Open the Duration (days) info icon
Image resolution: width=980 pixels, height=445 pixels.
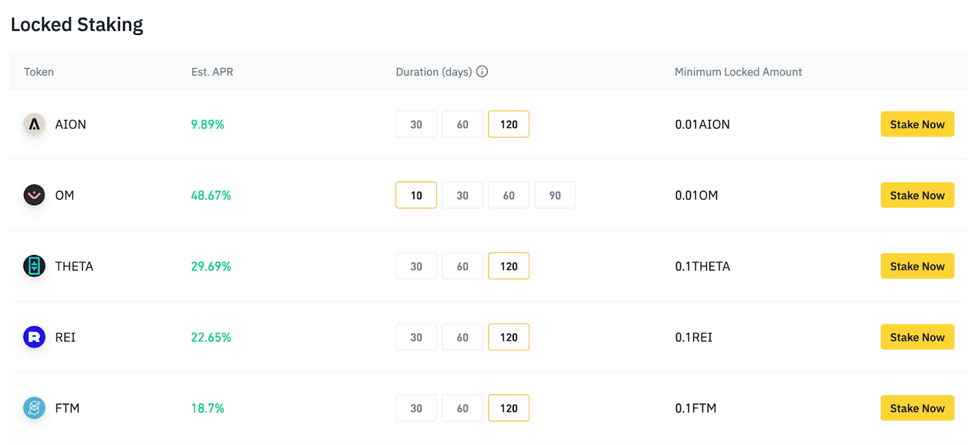coord(482,72)
